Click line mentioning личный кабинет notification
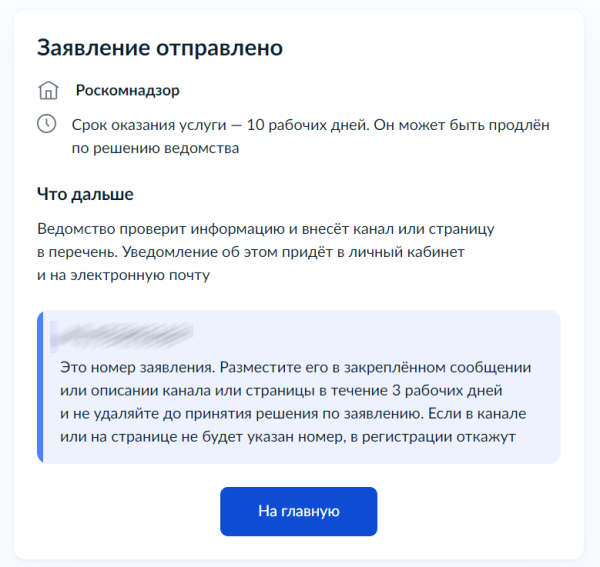This screenshot has height=567, width=600. 251,252
